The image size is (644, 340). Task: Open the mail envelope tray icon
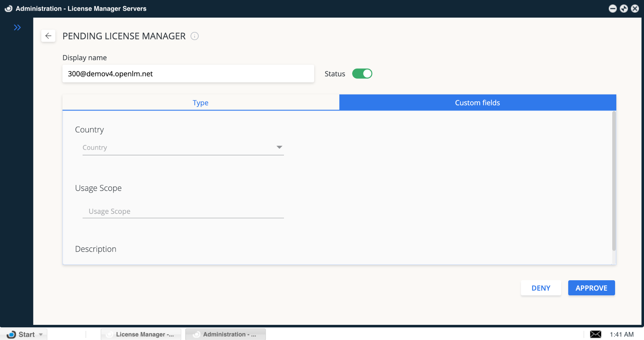[595, 334]
